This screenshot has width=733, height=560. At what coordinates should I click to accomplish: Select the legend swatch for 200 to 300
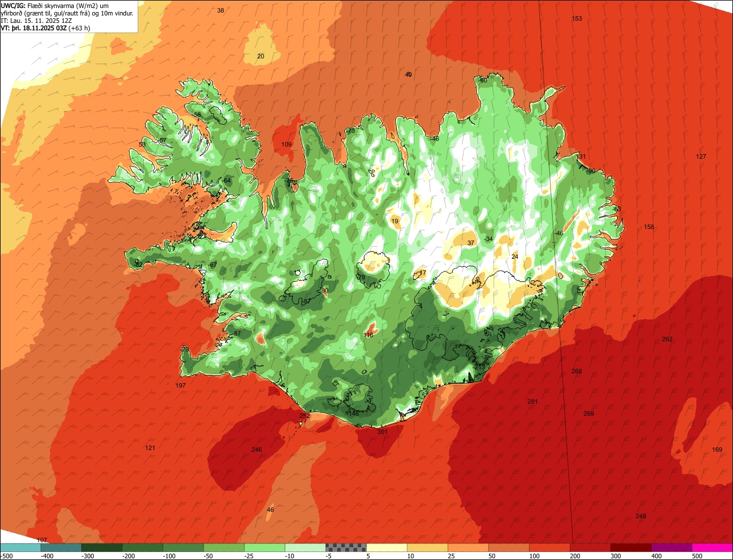pyautogui.click(x=590, y=547)
